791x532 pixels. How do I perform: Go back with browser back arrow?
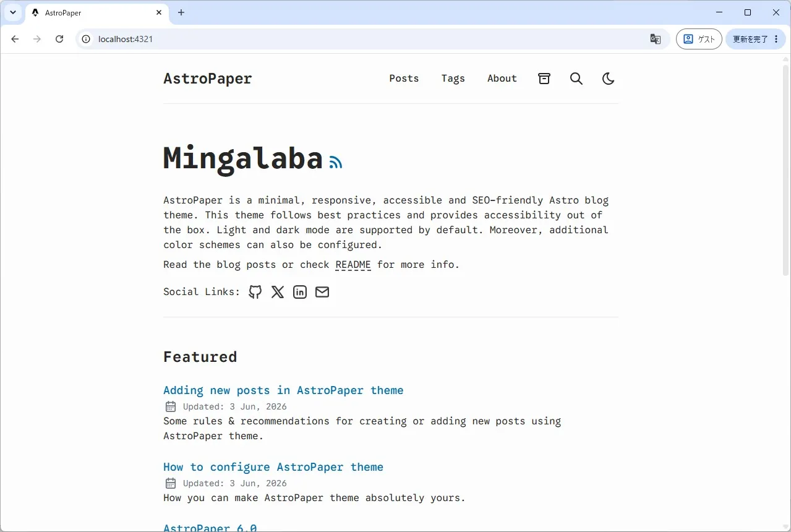pyautogui.click(x=15, y=39)
